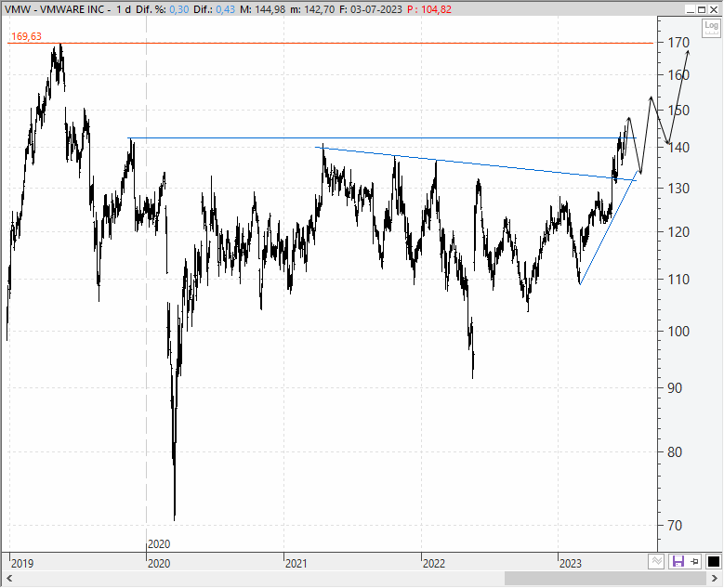Click the Dif. %: 0,30 value in the header
The width and height of the screenshot is (724, 588).
pos(163,9)
